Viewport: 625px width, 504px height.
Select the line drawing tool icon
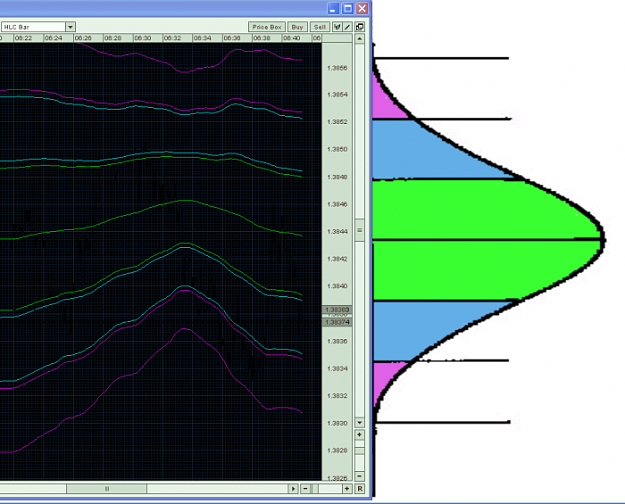pos(347,27)
